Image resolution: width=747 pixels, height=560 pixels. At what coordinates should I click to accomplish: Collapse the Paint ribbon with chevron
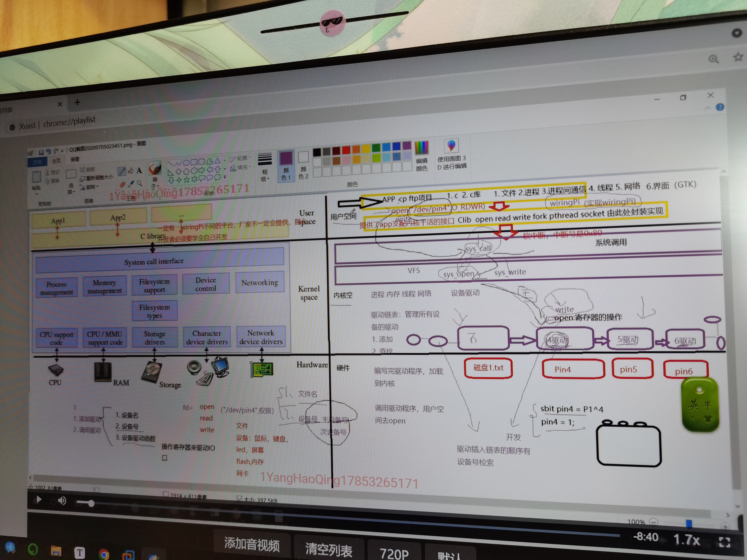click(708, 108)
